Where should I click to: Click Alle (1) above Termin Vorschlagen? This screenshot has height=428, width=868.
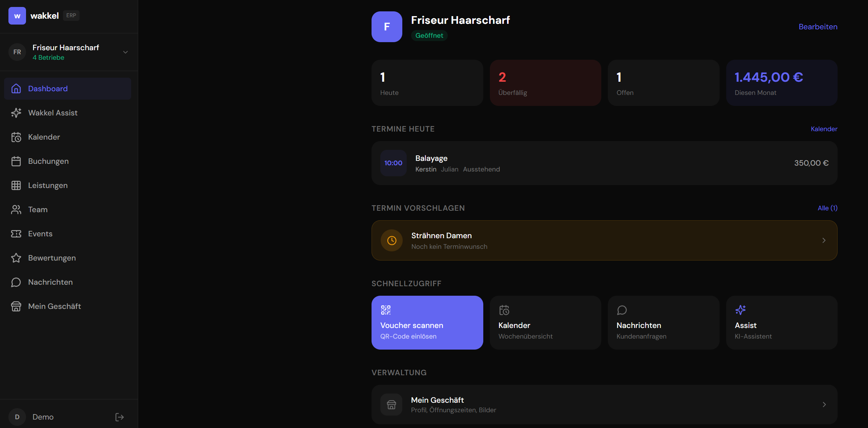827,208
